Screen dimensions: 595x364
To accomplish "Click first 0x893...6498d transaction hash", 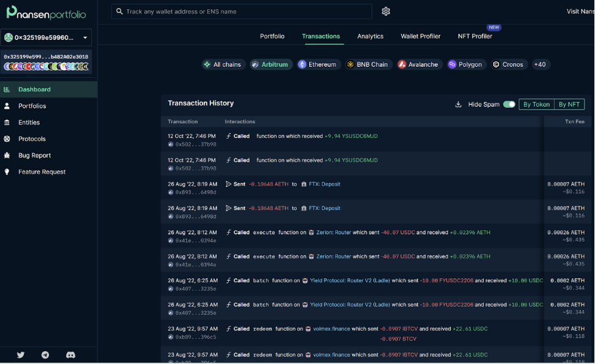I will (x=196, y=192).
